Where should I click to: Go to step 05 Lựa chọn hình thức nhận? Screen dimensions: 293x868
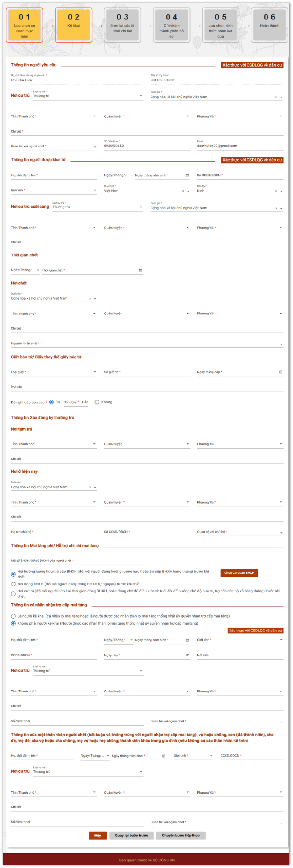[x=221, y=25]
